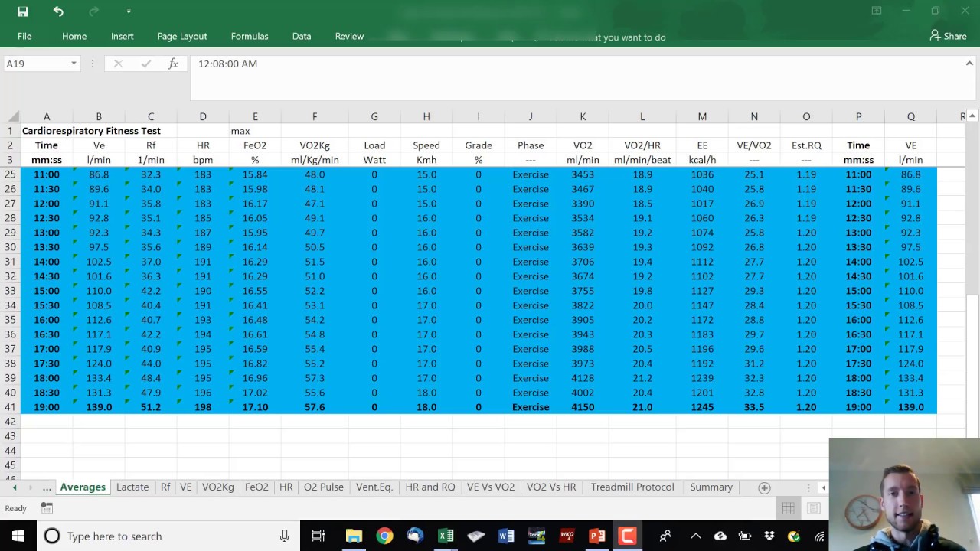Undo the last action
Screen dimensions: 980x551
(58, 11)
